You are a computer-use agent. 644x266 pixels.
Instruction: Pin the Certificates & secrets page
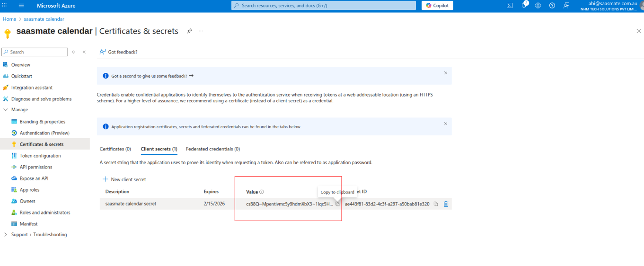pos(189,31)
